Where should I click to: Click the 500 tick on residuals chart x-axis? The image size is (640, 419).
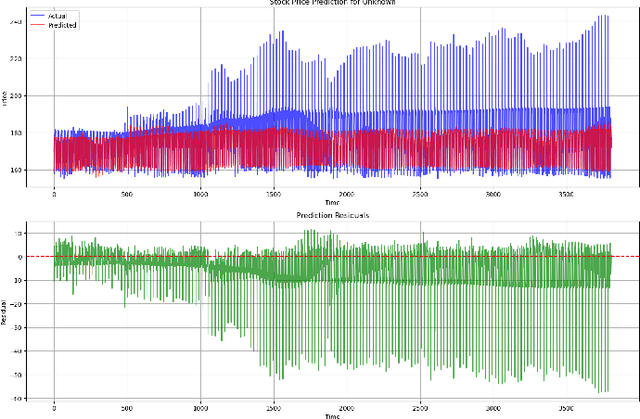tap(126, 407)
